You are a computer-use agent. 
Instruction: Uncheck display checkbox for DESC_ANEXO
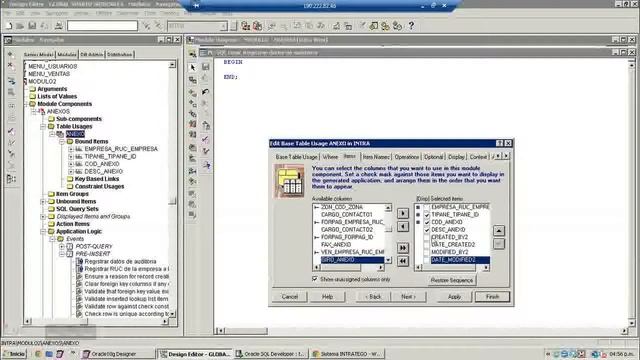(x=427, y=230)
